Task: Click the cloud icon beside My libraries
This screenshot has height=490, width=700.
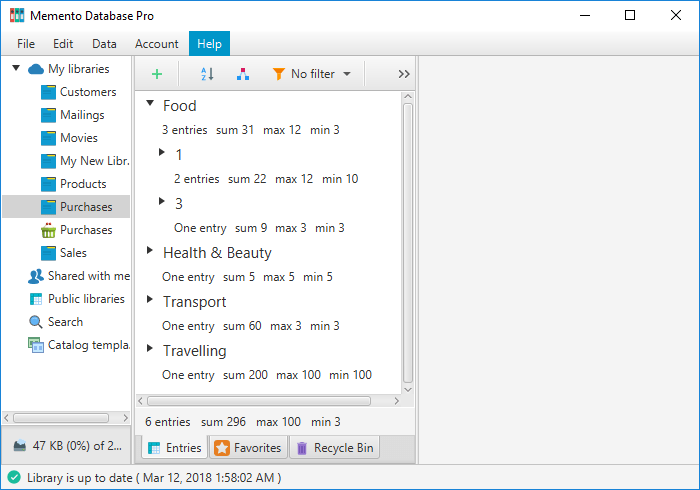Action: (36, 69)
